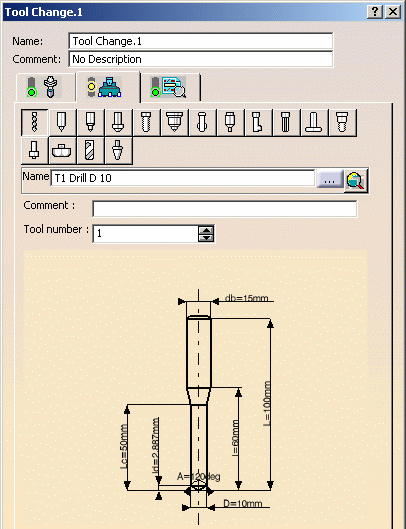This screenshot has width=406, height=529.
Task: Click the '...' tool selection button
Action: tap(329, 179)
